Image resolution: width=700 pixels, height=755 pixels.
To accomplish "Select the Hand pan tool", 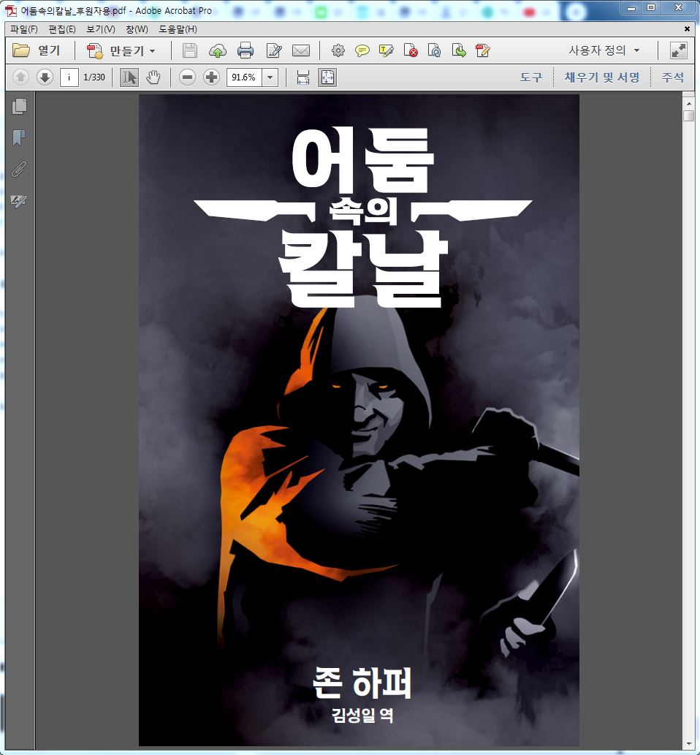I will coord(153,77).
